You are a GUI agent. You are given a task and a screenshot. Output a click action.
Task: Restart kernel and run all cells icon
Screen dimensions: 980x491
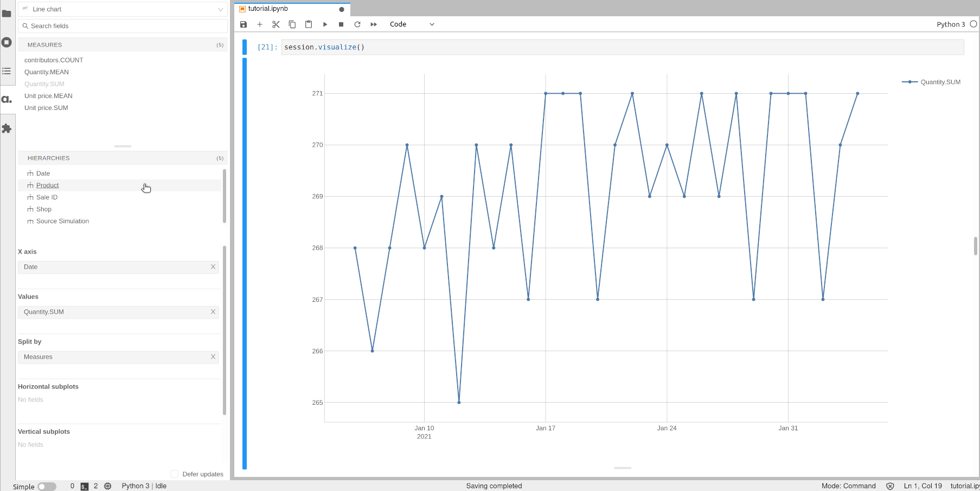(x=374, y=24)
